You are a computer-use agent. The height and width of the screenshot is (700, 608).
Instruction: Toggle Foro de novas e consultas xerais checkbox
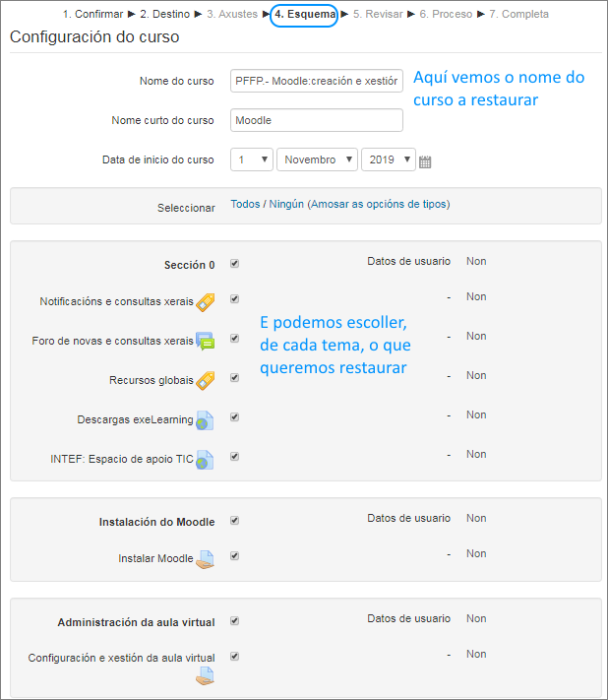click(x=234, y=338)
